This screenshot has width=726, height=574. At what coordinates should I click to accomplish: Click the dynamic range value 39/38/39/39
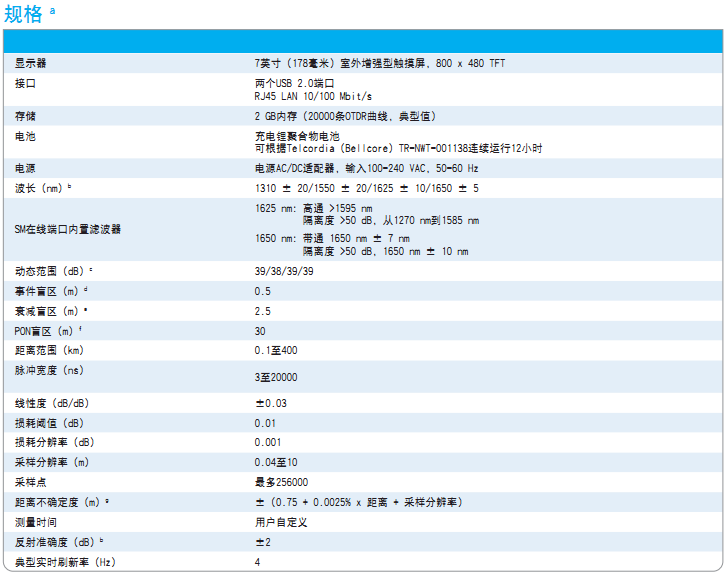284,271
